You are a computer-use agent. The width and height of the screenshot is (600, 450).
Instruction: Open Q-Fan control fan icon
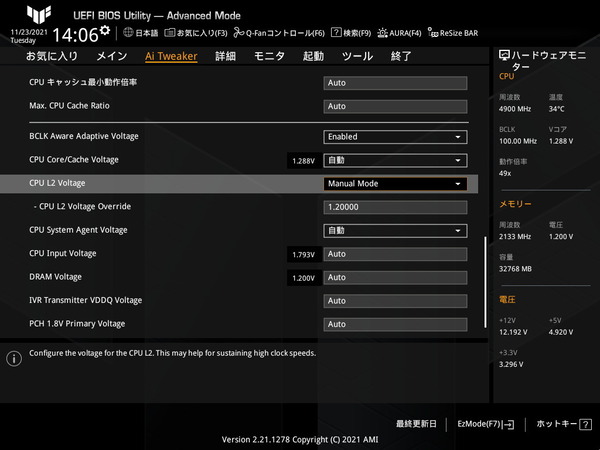click(239, 33)
